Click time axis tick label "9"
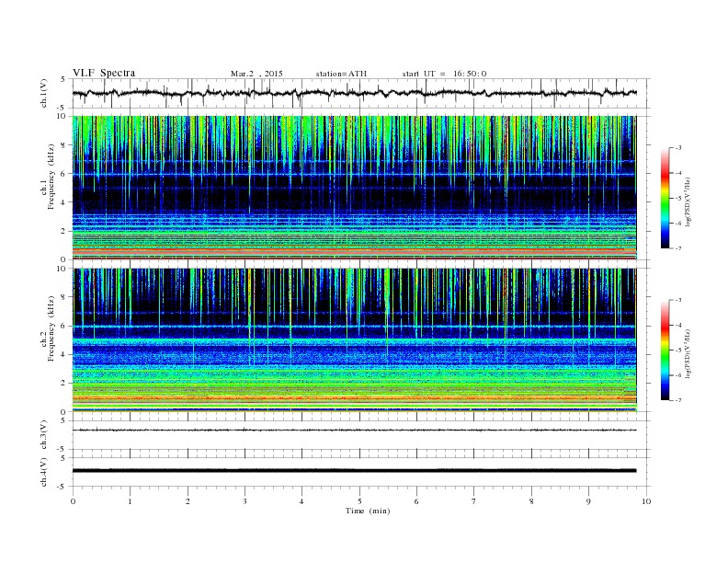The width and height of the screenshot is (728, 563). click(x=588, y=501)
